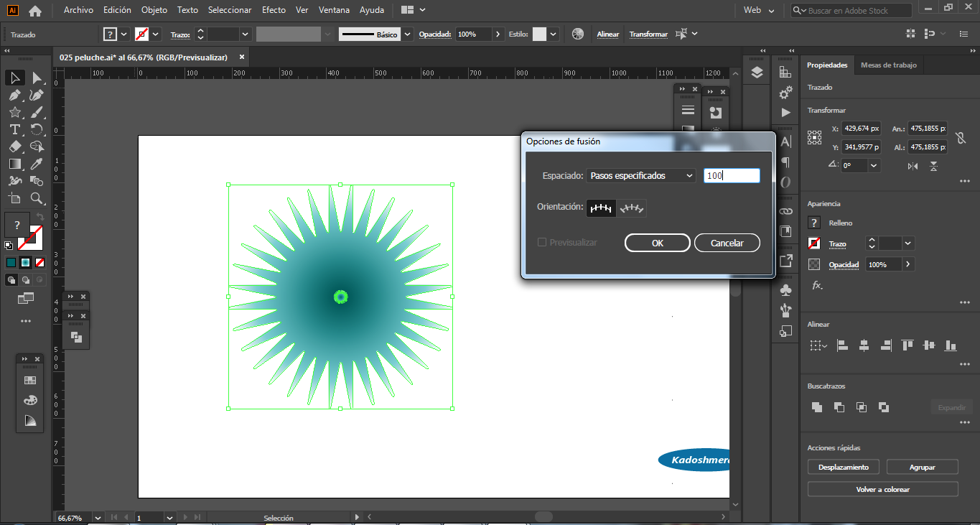Enable Draw Normal mode
This screenshot has height=525, width=980.
(11, 280)
